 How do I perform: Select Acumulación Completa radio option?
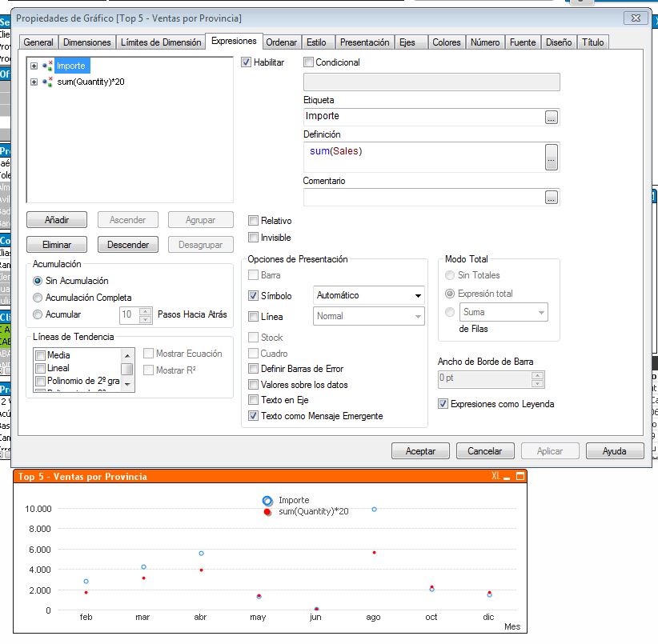tap(38, 298)
